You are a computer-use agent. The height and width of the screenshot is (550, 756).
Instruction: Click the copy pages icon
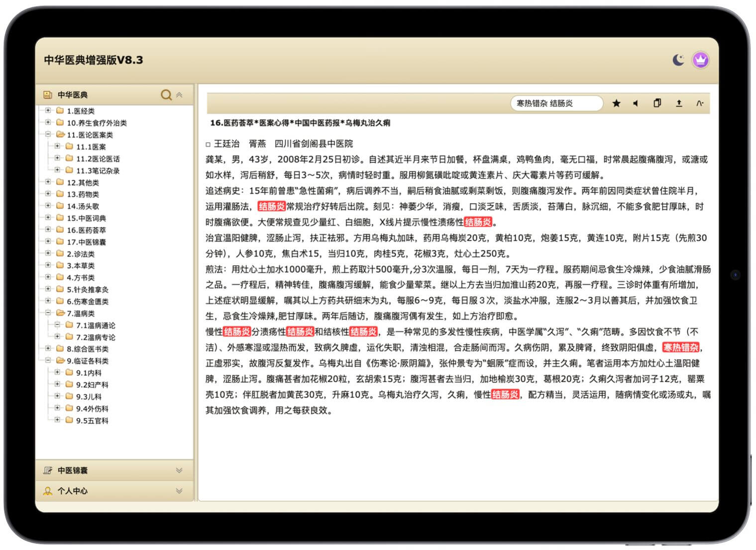[x=657, y=103]
